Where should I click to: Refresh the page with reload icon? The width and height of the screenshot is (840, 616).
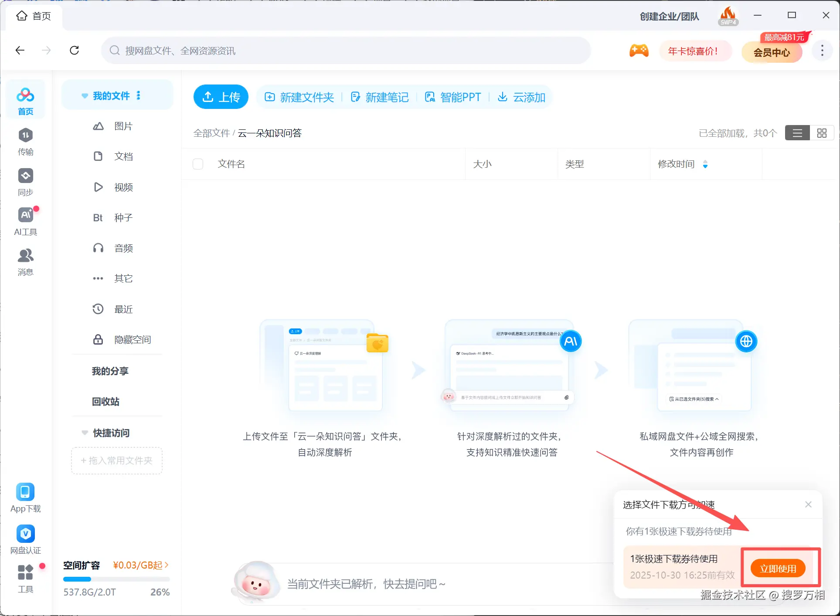[75, 51]
